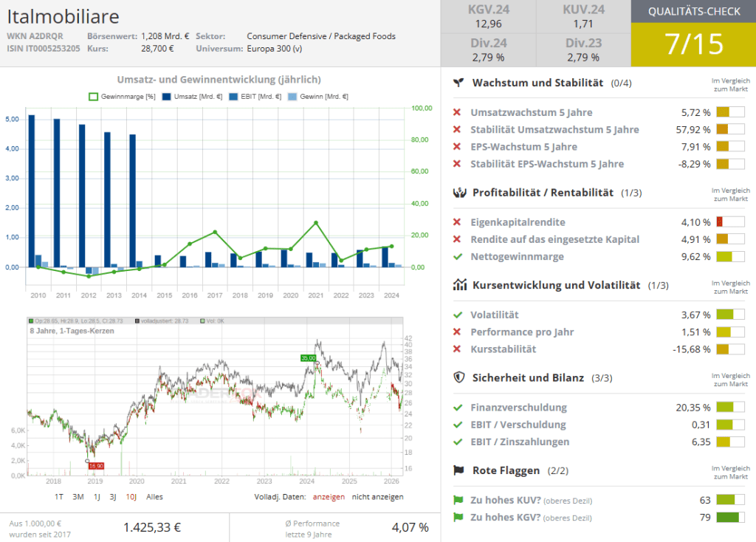Click the red anzeigen link for Volladj. Daten
756x542 pixels.
pos(328,497)
